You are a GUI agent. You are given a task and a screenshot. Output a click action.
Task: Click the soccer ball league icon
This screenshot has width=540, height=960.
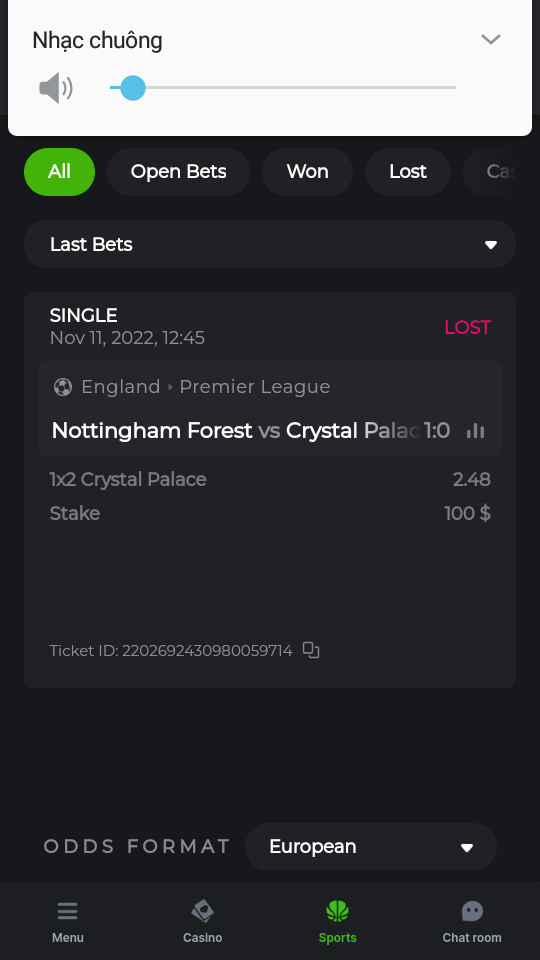(62, 387)
